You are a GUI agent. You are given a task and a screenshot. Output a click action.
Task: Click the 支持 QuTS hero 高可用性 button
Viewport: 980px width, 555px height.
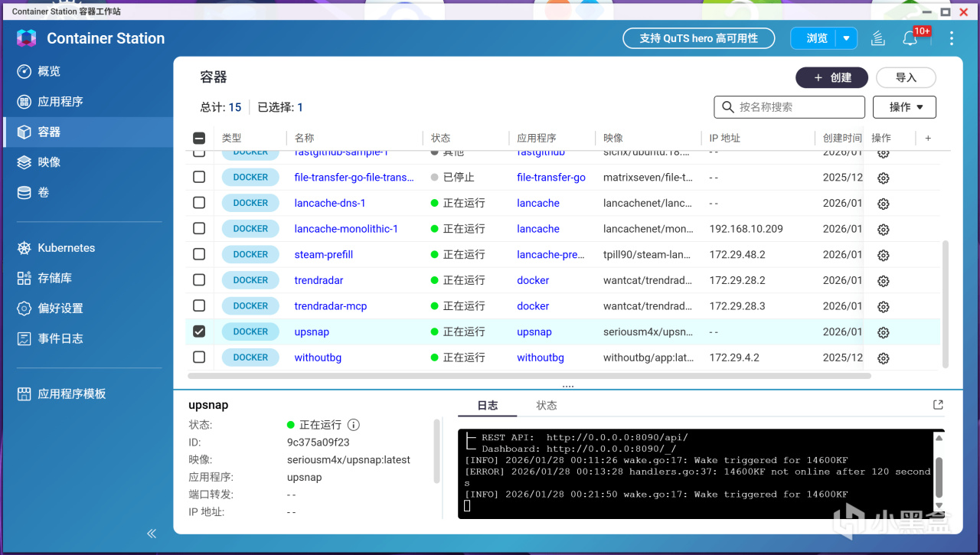pyautogui.click(x=698, y=38)
